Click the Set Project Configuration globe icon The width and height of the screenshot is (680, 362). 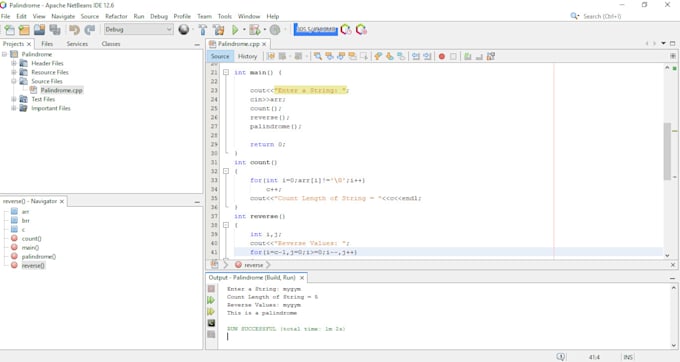[184, 29]
